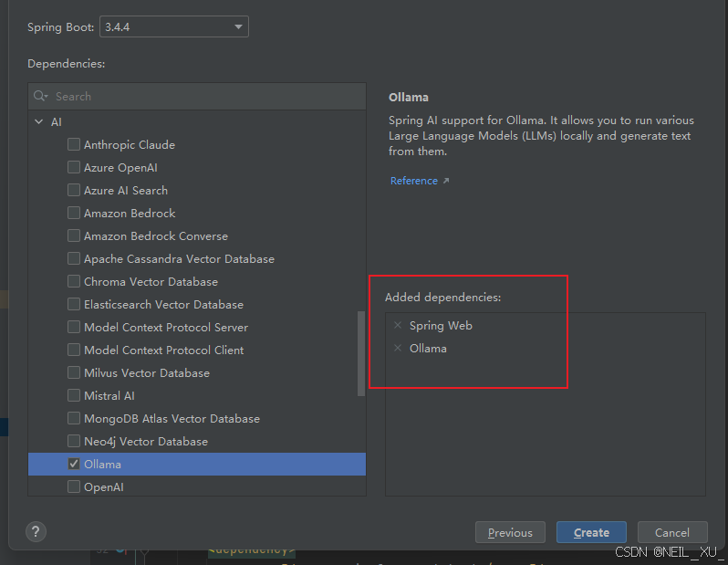Check Anthropic Claude dependency
728x565 pixels.
(x=74, y=144)
